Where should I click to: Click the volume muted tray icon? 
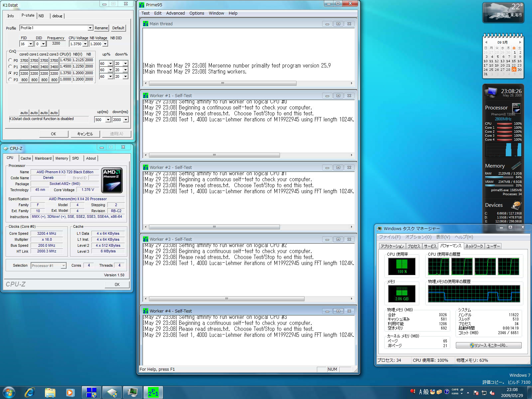pyautogui.click(x=492, y=393)
